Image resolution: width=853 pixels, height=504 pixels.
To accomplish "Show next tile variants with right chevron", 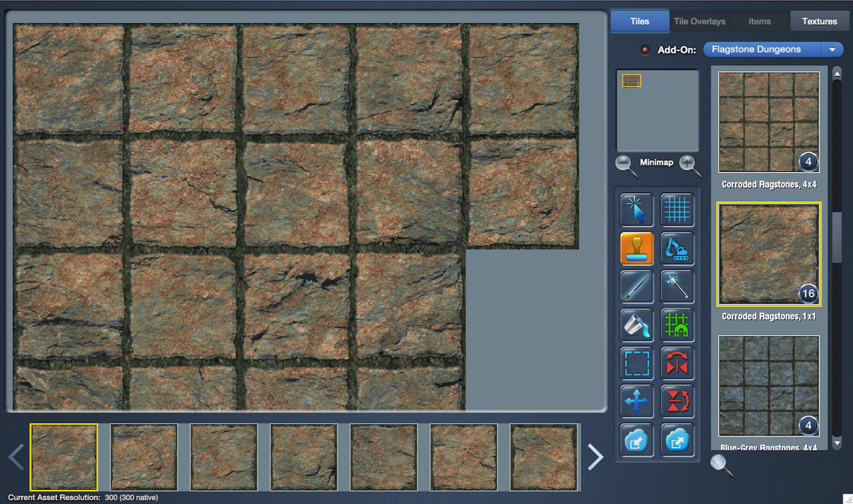I will point(595,457).
